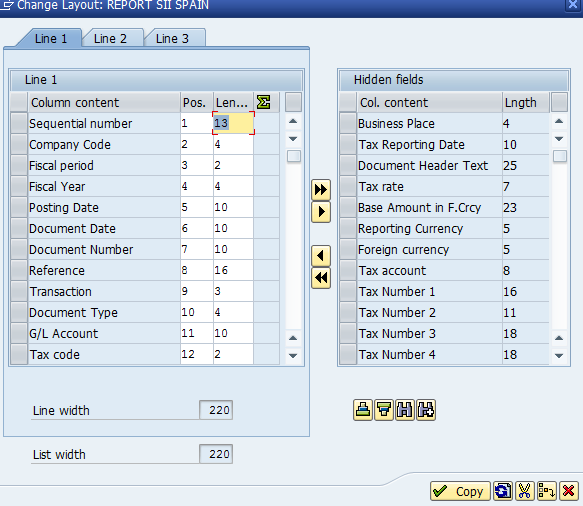583x506 pixels.
Task: Click the binoculars Find Next icon
Action: tap(426, 410)
